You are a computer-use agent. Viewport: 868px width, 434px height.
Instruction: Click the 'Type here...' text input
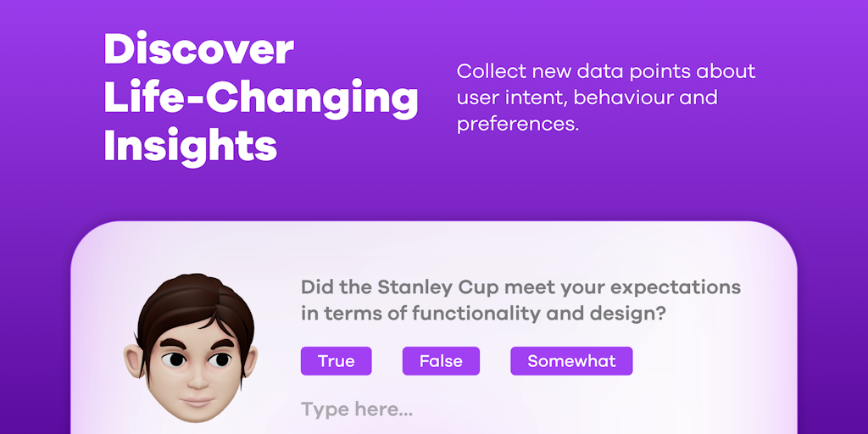point(357,410)
